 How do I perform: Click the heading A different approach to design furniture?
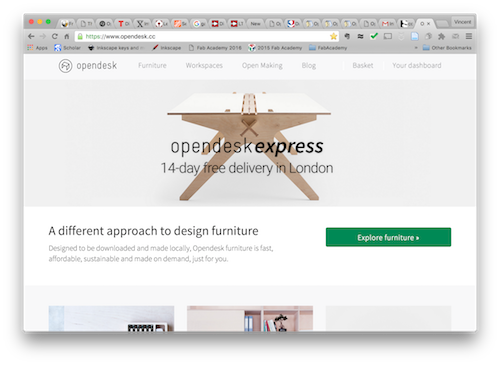153,231
